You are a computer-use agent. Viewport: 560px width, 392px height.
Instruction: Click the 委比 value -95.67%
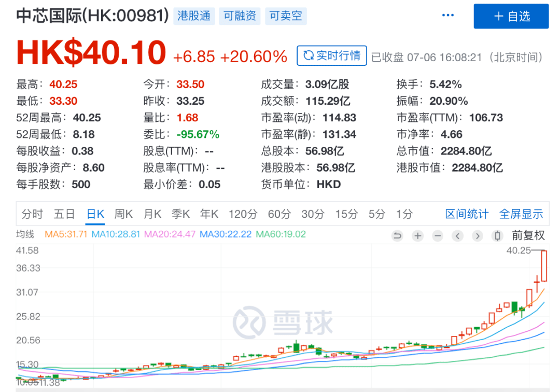198,134
